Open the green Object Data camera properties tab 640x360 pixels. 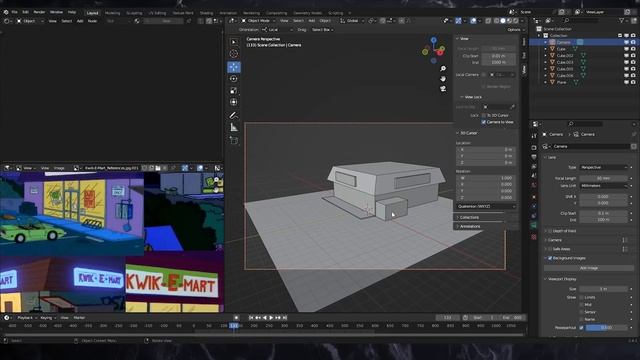pyautogui.click(x=534, y=225)
